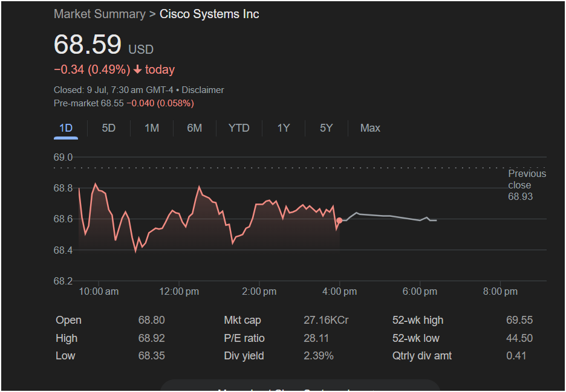Click the Mkt cap value 27.16KCr
The height and width of the screenshot is (392, 566).
326,320
